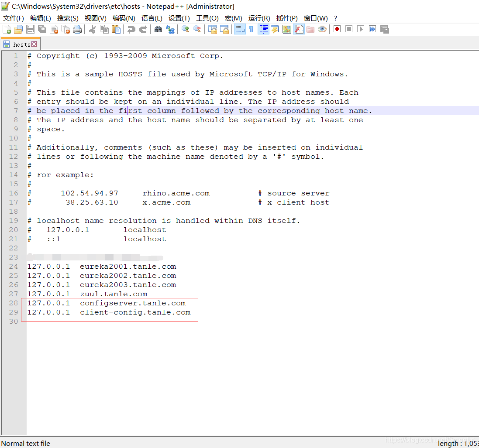Image resolution: width=479 pixels, height=448 pixels.
Task: Toggle the Function List icon
Action: (x=299, y=29)
